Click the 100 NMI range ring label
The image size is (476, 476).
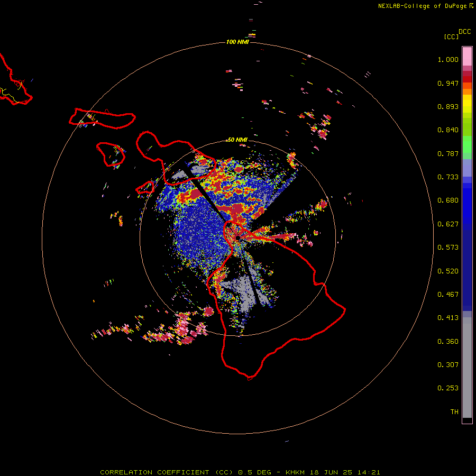tap(237, 42)
